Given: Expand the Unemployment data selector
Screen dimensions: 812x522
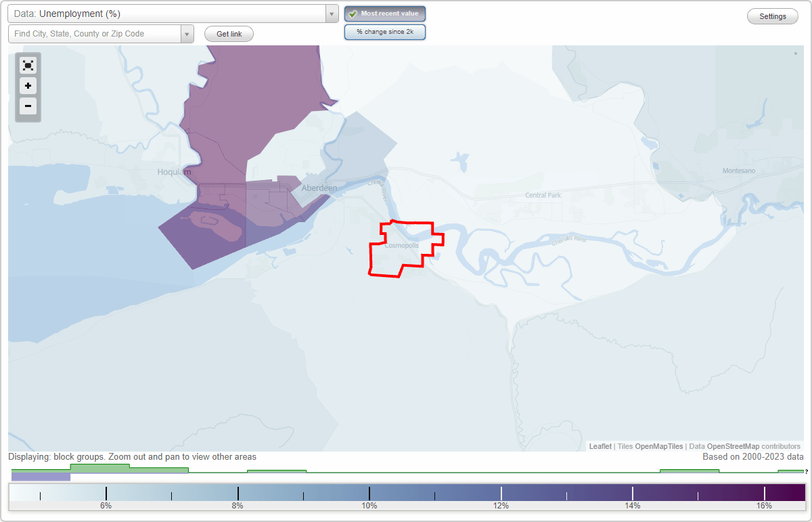Looking at the screenshot, I should click(330, 13).
